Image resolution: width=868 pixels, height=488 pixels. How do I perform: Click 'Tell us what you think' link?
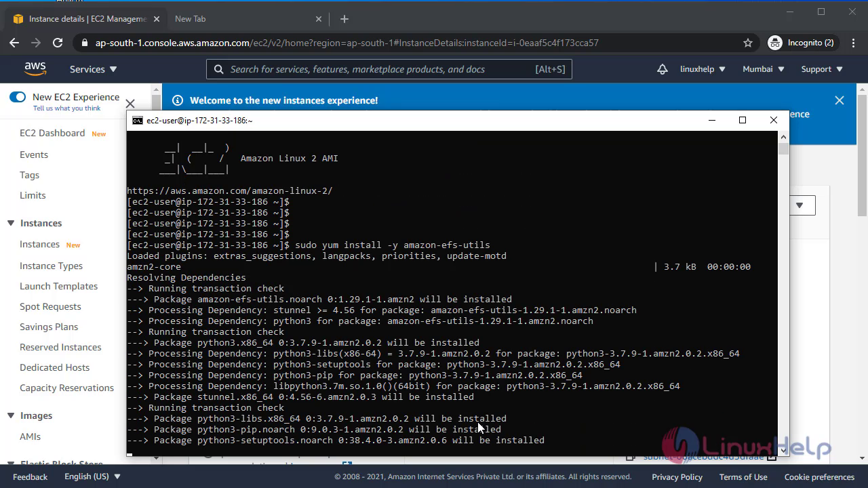pos(66,108)
